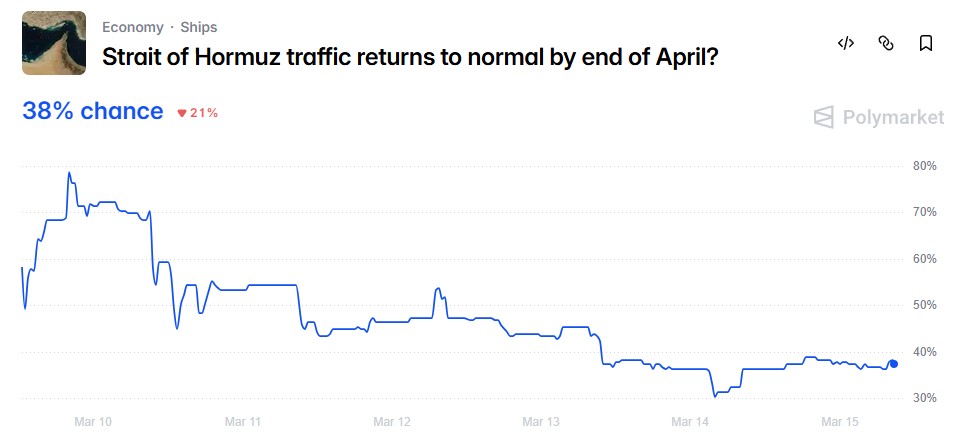Click the market question title
Image resolution: width=962 pixels, height=443 pixels.
click(x=411, y=57)
